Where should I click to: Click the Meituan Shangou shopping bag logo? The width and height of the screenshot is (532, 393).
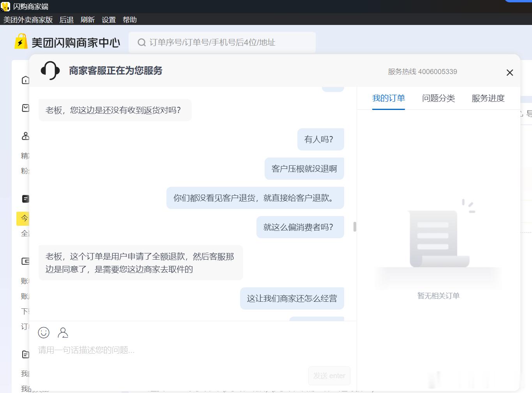point(21,42)
